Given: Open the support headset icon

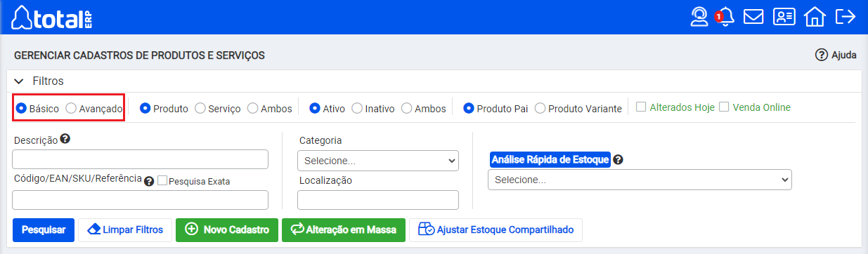Looking at the screenshot, I should point(699,17).
